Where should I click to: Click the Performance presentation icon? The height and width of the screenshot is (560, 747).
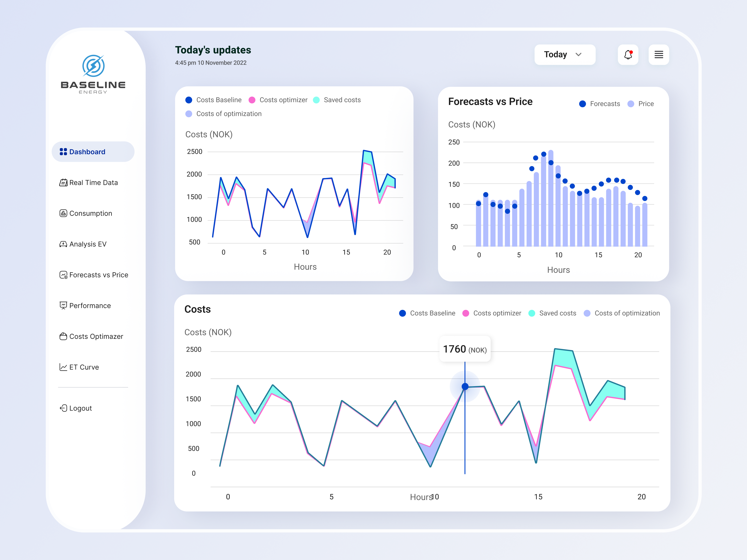pos(63,305)
